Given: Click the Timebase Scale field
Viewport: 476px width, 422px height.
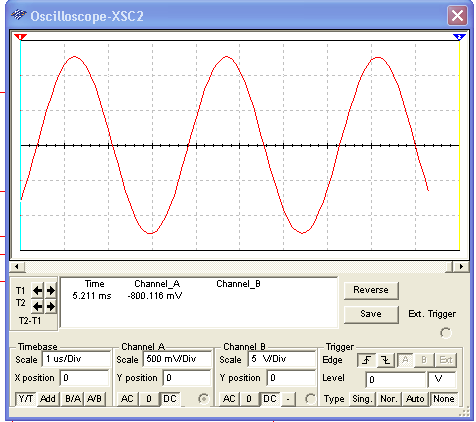Looking at the screenshot, I should 76,359.
